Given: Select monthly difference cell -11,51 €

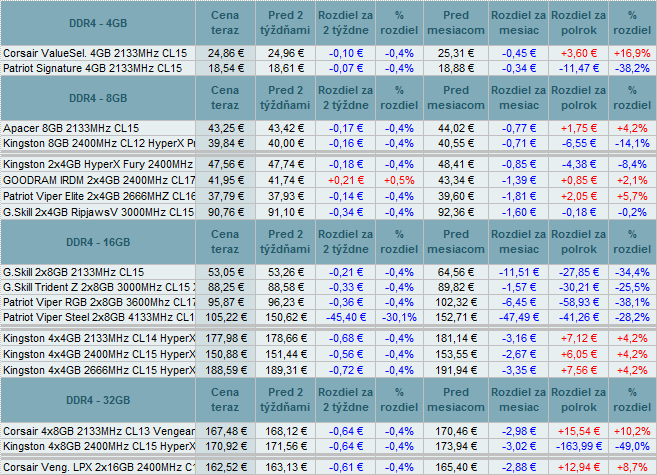Looking at the screenshot, I should pyautogui.click(x=518, y=272).
